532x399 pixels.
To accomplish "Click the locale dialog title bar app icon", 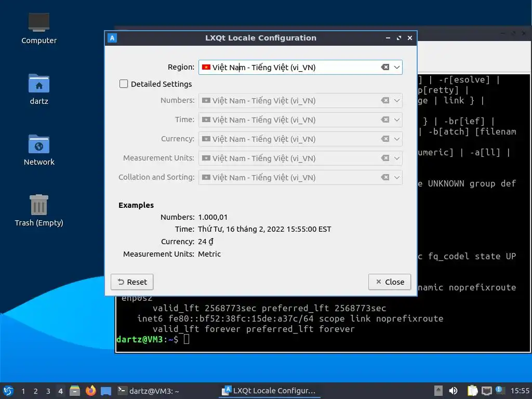I will point(112,38).
